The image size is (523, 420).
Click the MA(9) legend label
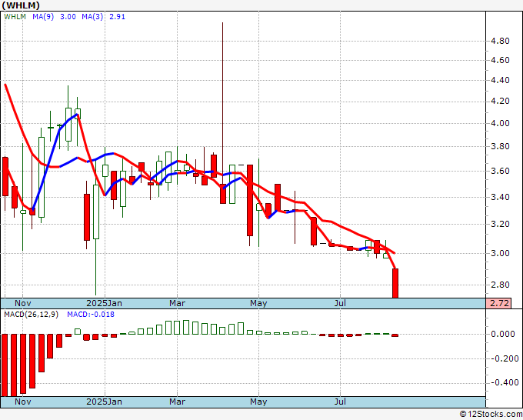(43, 16)
